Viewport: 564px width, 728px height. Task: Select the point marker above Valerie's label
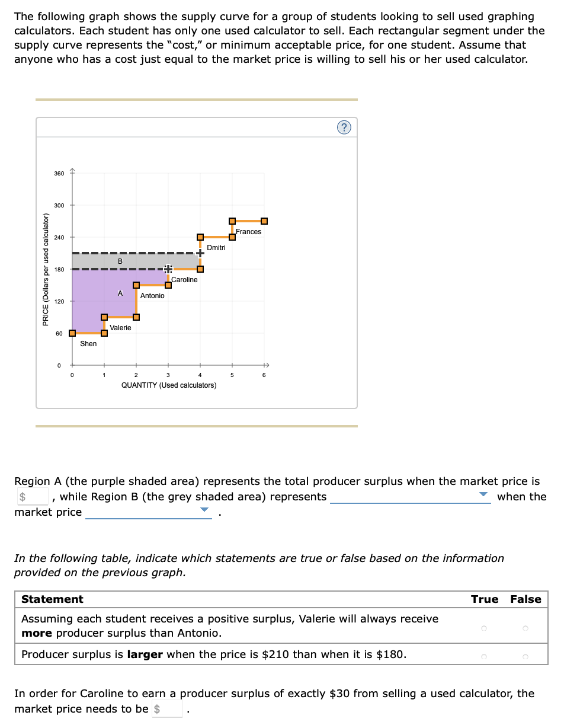pyautogui.click(x=104, y=317)
